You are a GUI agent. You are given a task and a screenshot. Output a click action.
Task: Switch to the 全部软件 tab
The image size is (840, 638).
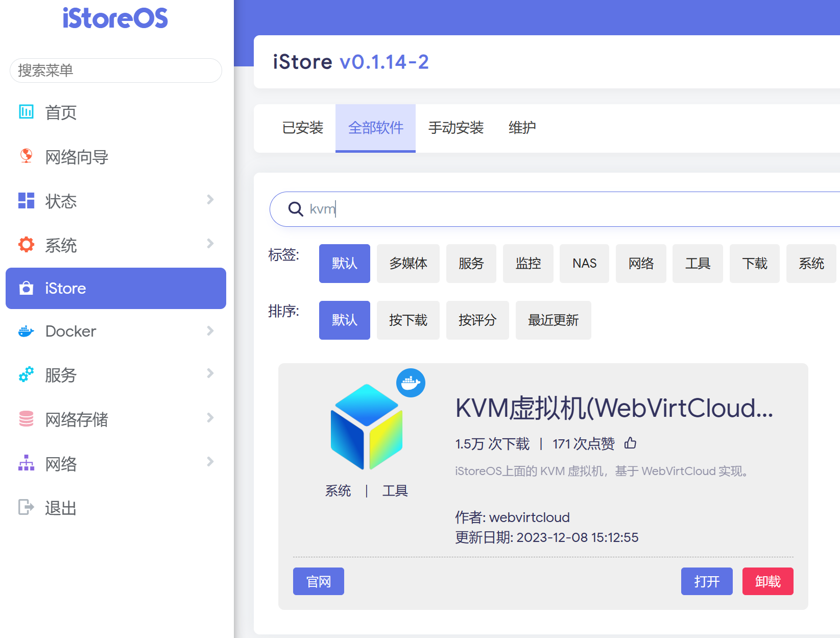[376, 128]
